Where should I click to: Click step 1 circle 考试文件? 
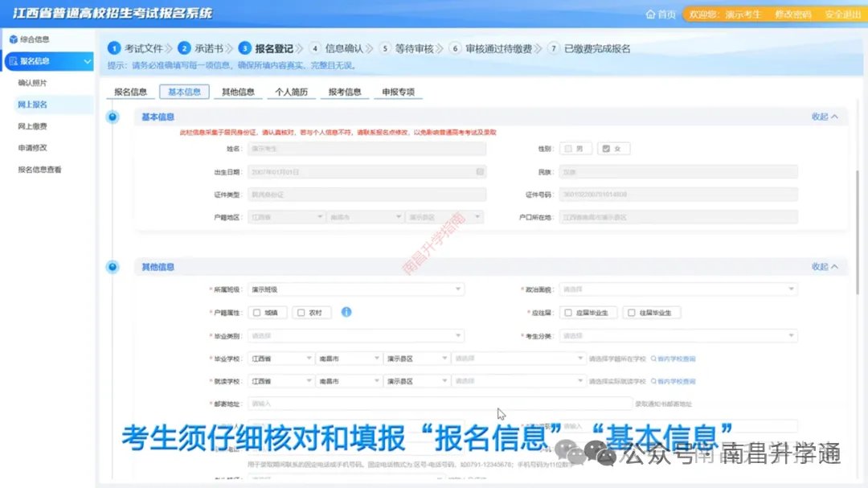coord(114,49)
